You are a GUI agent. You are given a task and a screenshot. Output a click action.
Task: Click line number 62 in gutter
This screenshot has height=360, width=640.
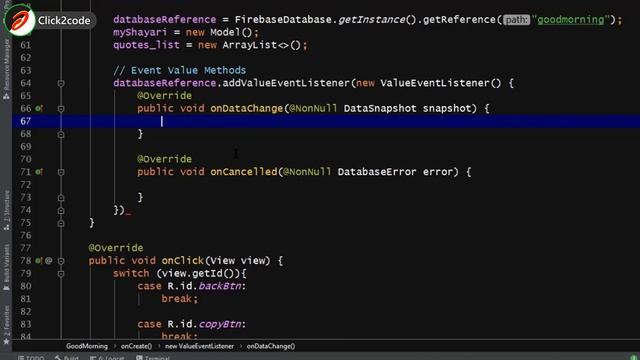click(25, 58)
